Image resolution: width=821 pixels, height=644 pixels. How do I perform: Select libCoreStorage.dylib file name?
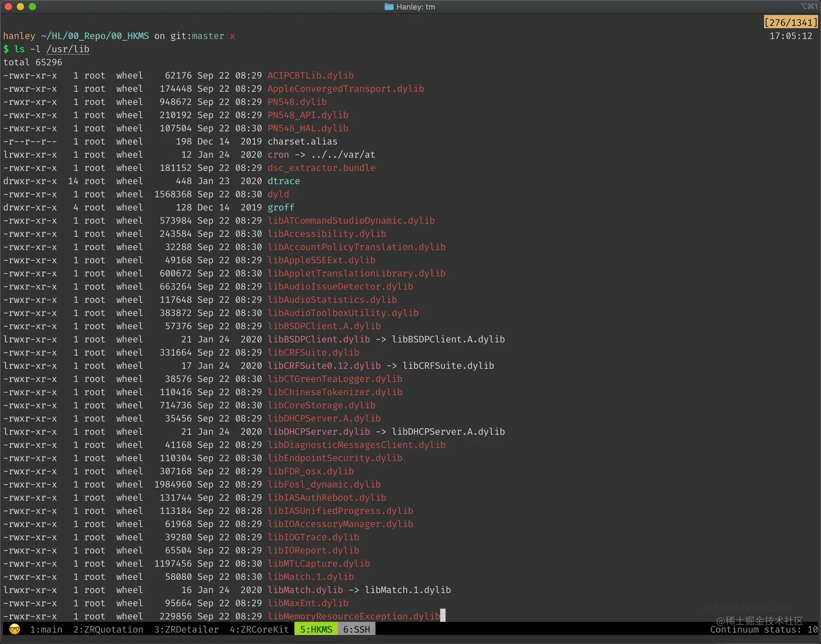click(321, 405)
